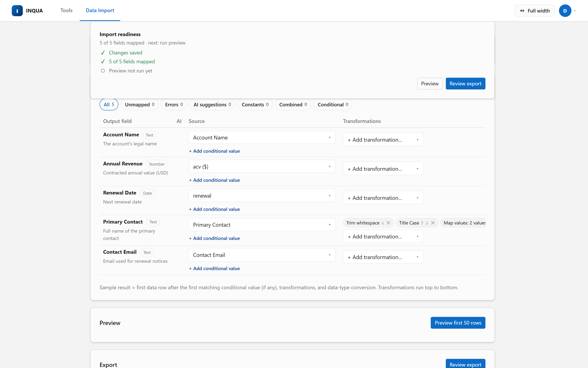The image size is (588, 368).
Task: Click the Preview not run yet status
Action: coord(130,71)
